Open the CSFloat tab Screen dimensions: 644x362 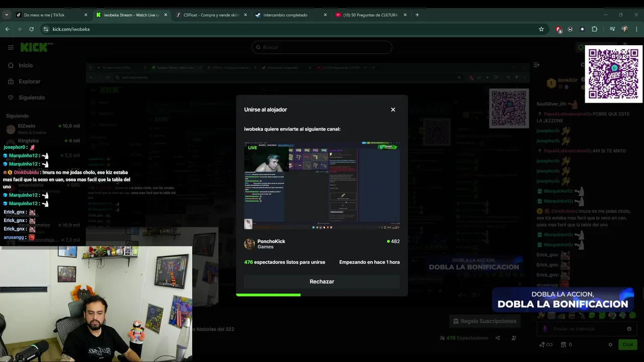[x=211, y=15]
